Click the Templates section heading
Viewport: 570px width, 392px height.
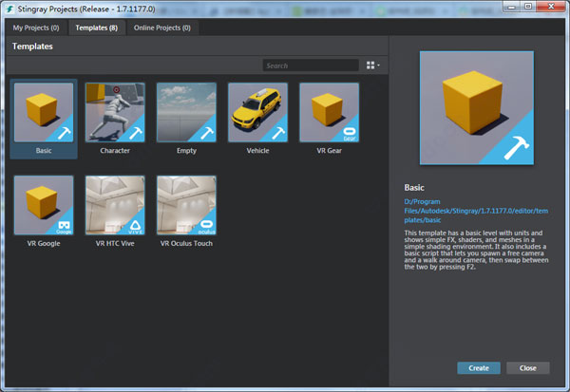pyautogui.click(x=32, y=47)
